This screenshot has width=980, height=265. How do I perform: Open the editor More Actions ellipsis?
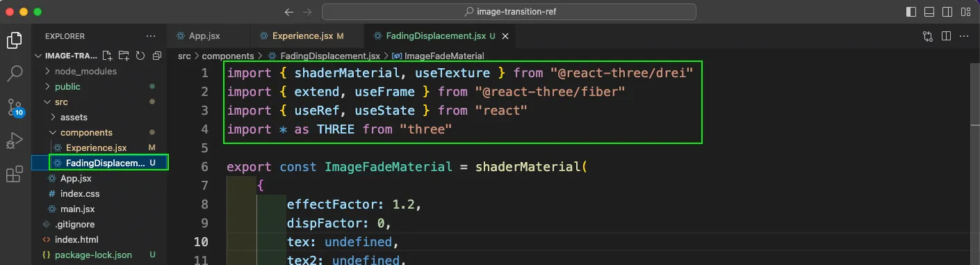965,36
